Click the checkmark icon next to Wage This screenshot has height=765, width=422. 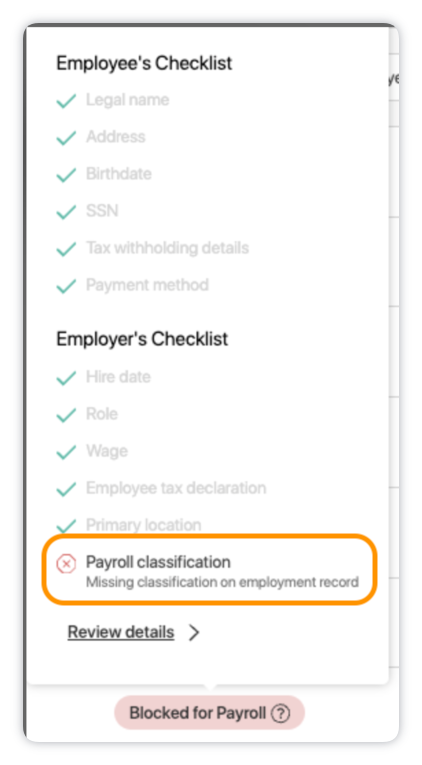coord(66,452)
